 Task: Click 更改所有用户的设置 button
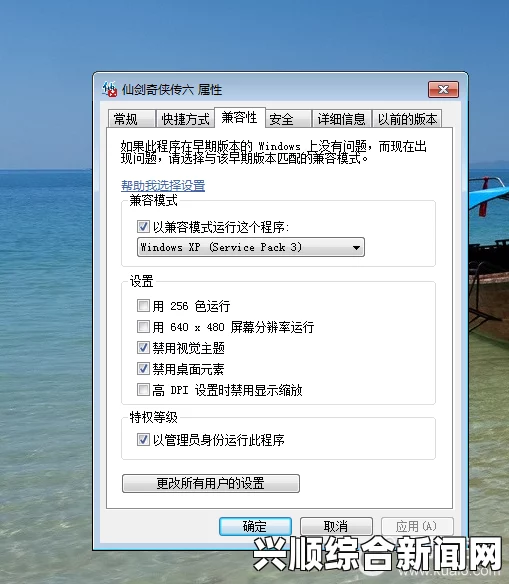[211, 483]
